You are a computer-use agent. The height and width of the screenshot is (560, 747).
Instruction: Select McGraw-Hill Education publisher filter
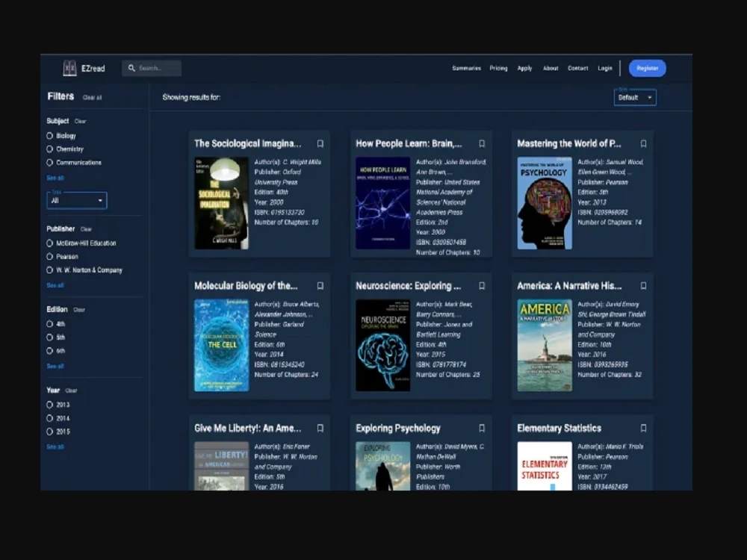click(x=49, y=243)
